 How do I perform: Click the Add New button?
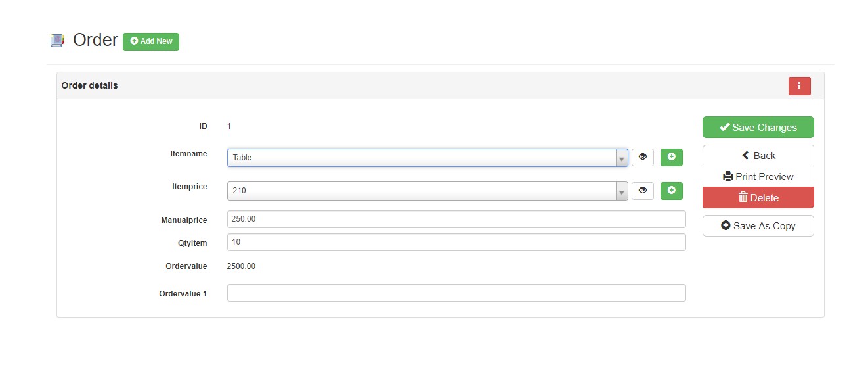click(x=151, y=41)
